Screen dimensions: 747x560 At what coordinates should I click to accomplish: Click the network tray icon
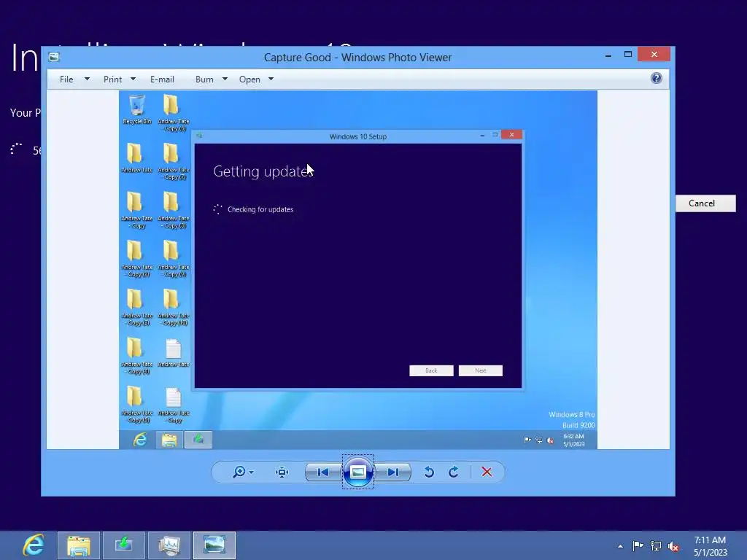coord(656,545)
